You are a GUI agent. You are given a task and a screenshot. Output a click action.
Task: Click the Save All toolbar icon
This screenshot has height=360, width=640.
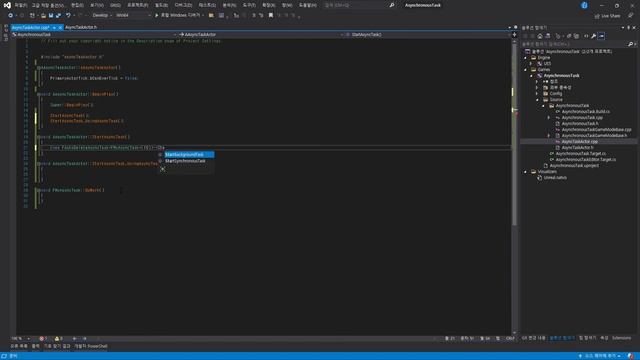point(58,15)
